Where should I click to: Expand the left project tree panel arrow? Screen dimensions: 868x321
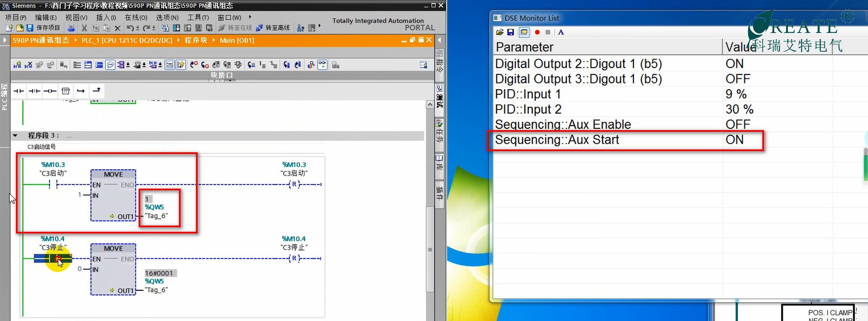pyautogui.click(x=5, y=40)
